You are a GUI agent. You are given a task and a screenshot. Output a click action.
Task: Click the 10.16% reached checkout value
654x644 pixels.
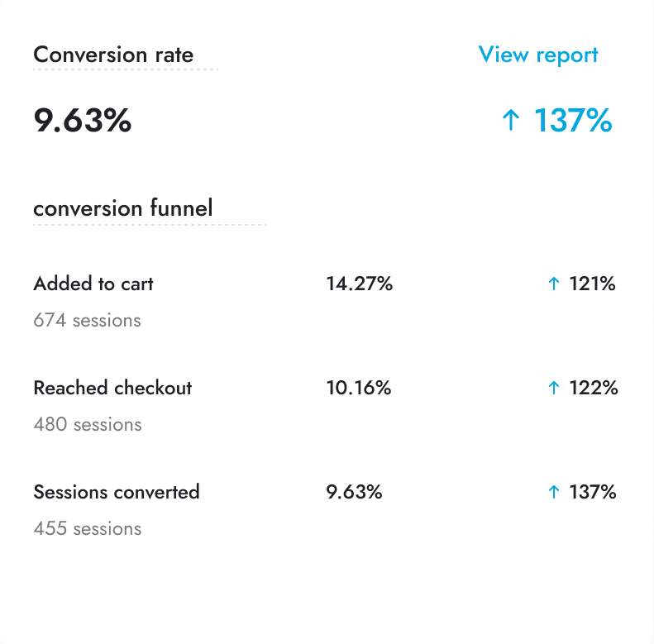[358, 389]
